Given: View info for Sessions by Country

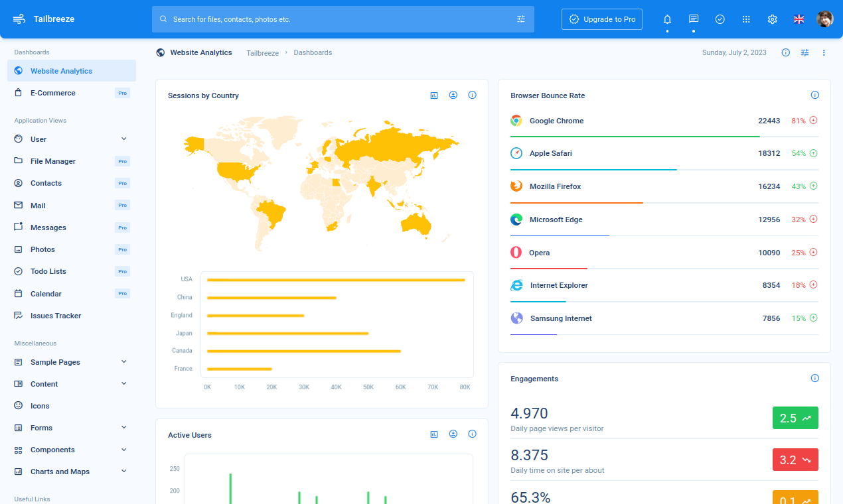Looking at the screenshot, I should pyautogui.click(x=473, y=95).
